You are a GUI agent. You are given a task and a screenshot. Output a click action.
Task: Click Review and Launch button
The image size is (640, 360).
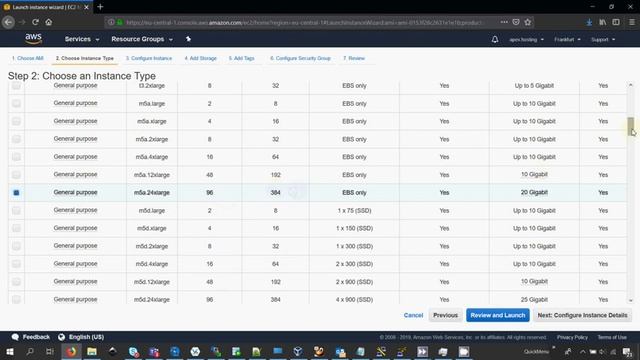point(498,315)
